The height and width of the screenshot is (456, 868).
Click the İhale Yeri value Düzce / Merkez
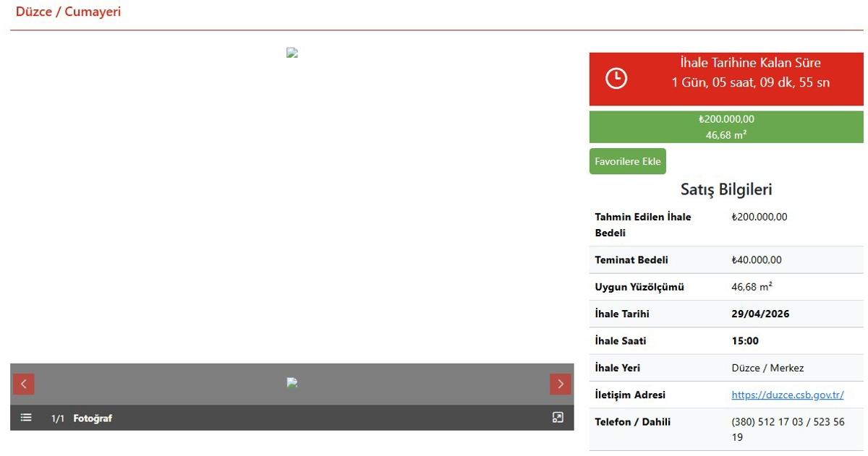click(x=767, y=368)
